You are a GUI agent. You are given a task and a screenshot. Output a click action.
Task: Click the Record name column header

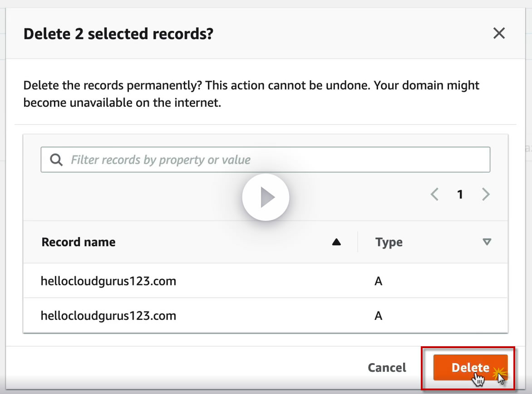point(79,242)
